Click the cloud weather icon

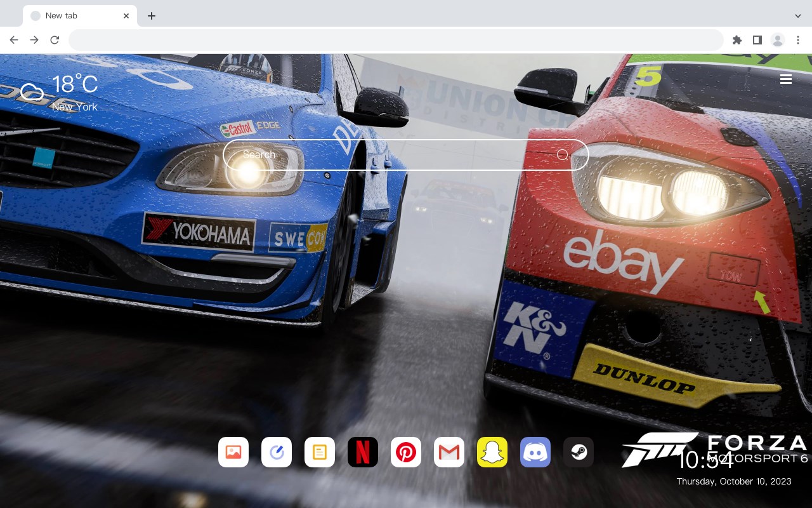(32, 93)
